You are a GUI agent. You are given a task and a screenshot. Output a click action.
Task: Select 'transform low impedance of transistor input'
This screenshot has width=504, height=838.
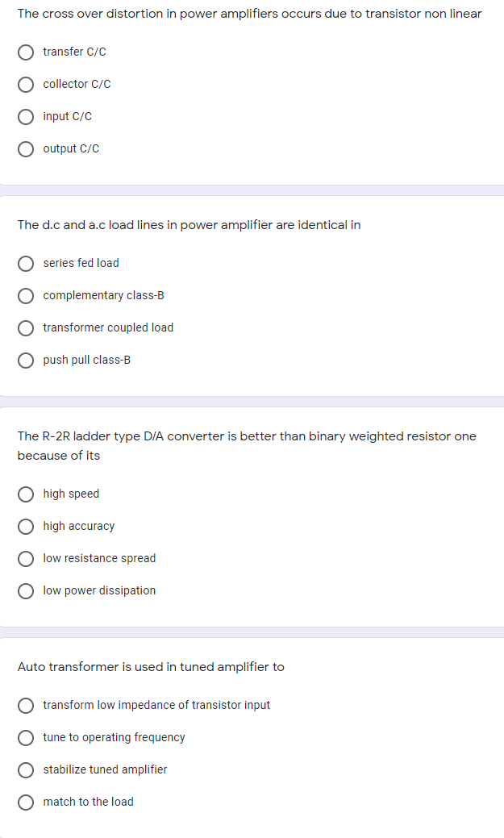click(26, 706)
